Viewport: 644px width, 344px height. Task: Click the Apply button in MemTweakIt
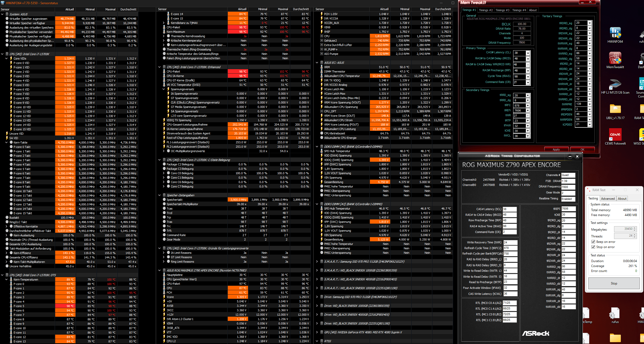pyautogui.click(x=556, y=150)
